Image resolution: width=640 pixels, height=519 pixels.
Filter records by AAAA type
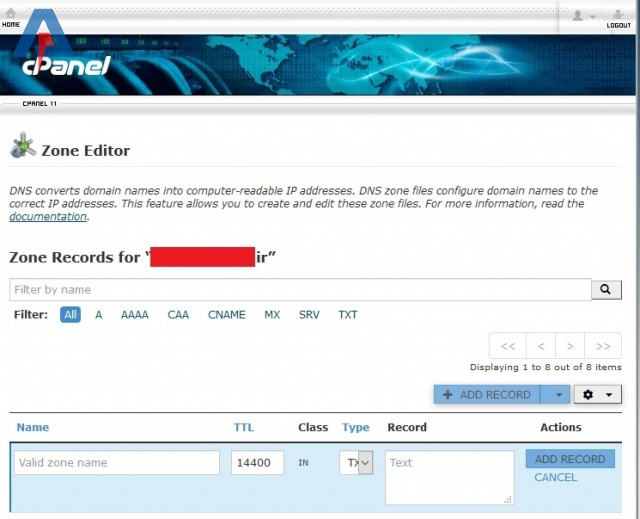click(x=135, y=315)
